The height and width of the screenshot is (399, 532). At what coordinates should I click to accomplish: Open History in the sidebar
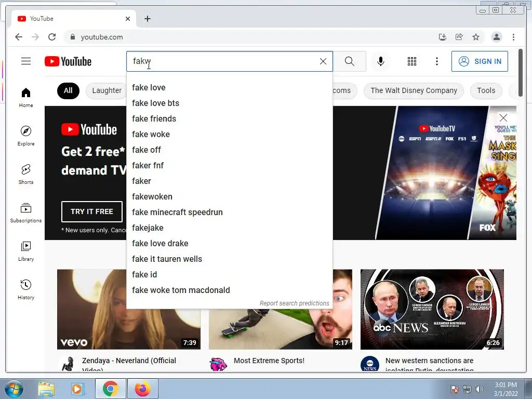(26, 289)
